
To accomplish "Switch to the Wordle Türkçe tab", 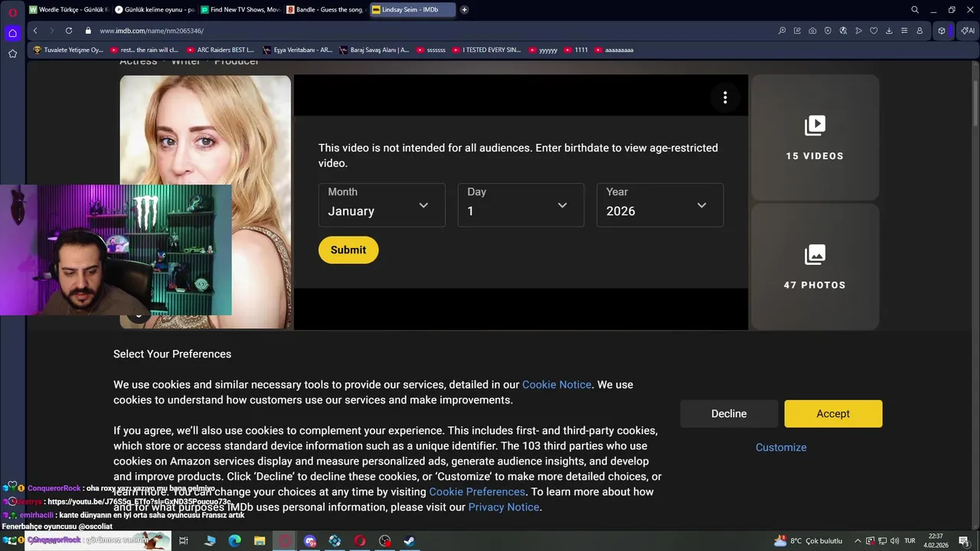I will coord(68,10).
